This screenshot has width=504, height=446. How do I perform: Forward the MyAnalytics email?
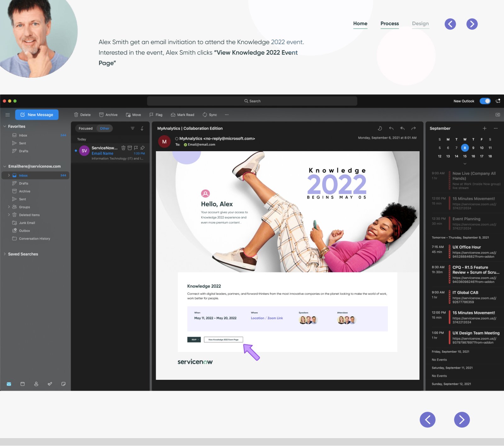tap(414, 128)
